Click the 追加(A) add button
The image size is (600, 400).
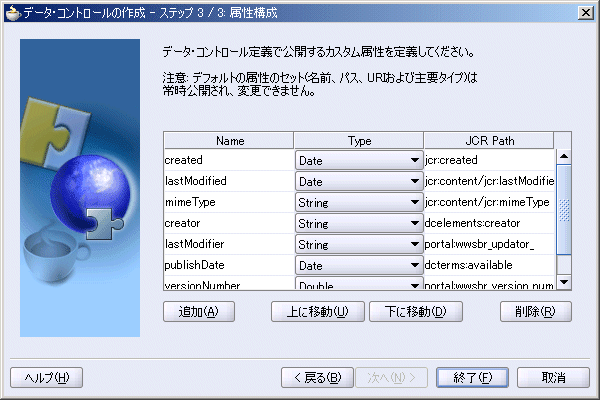pyautogui.click(x=199, y=312)
